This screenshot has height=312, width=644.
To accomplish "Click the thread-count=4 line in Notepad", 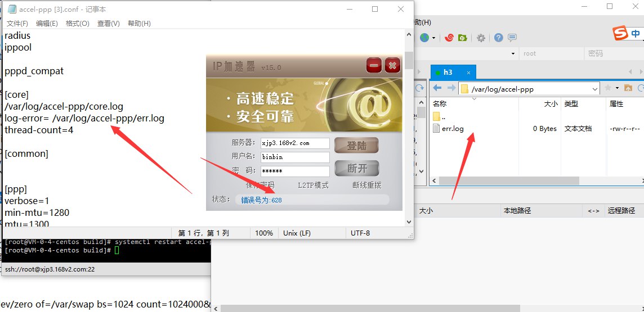I will coord(39,130).
